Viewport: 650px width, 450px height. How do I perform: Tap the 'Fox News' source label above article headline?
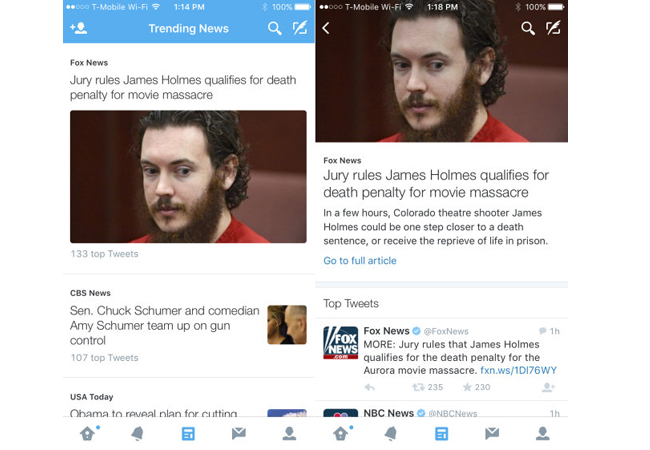coord(342,160)
